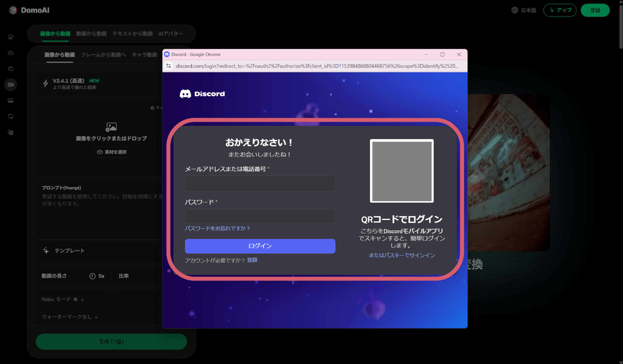Focus the メールアドレスまたは電話番号 field
623x364 pixels.
(260, 184)
